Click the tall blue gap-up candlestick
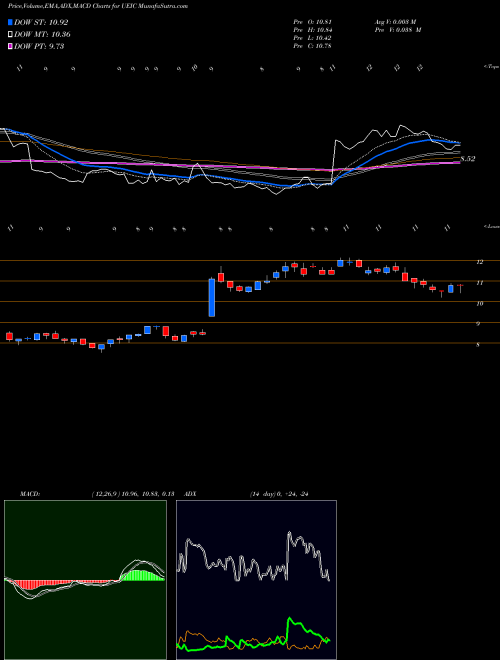The height and width of the screenshot is (660, 500). click(x=212, y=297)
